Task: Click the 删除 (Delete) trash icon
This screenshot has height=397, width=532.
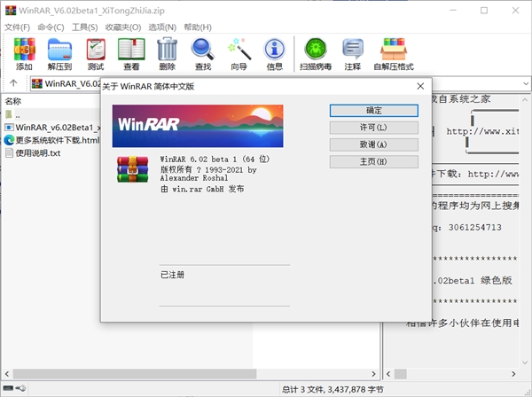Action: click(x=167, y=54)
